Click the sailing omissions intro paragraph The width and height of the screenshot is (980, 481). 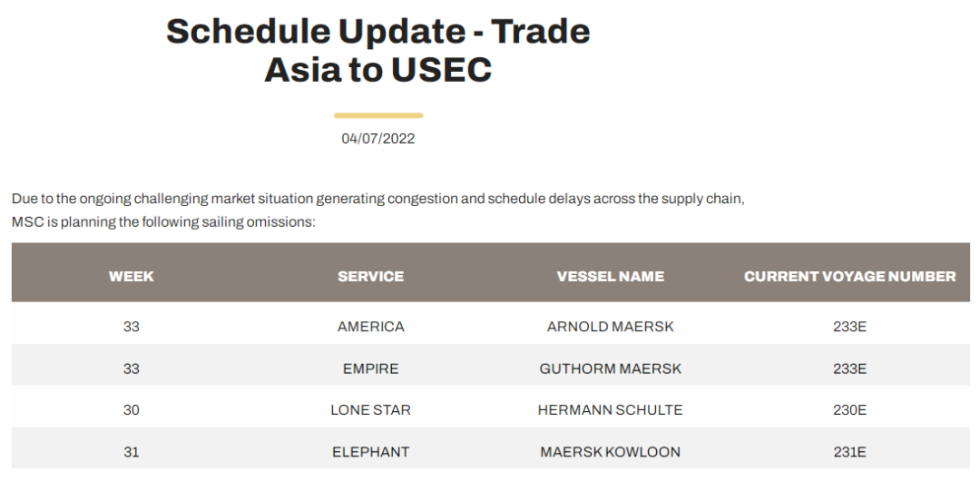[377, 210]
